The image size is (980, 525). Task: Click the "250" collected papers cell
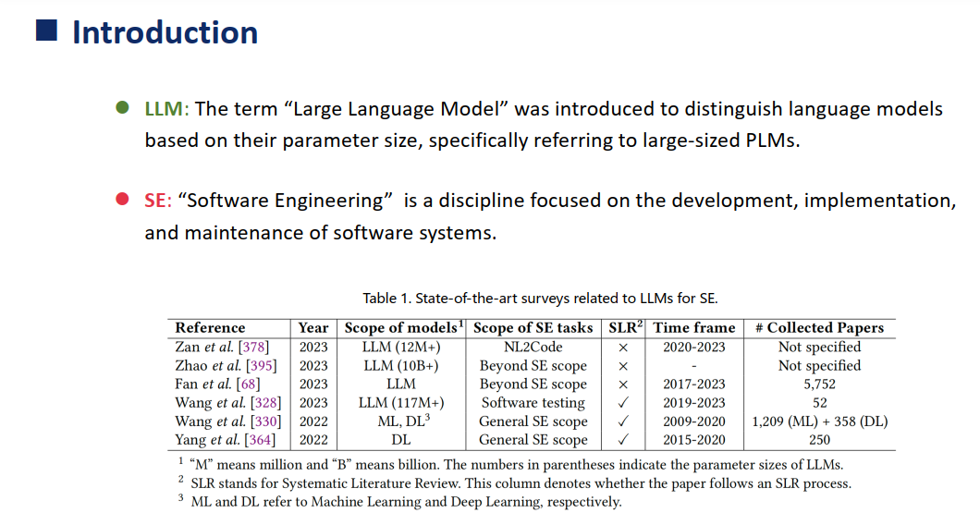pos(819,439)
